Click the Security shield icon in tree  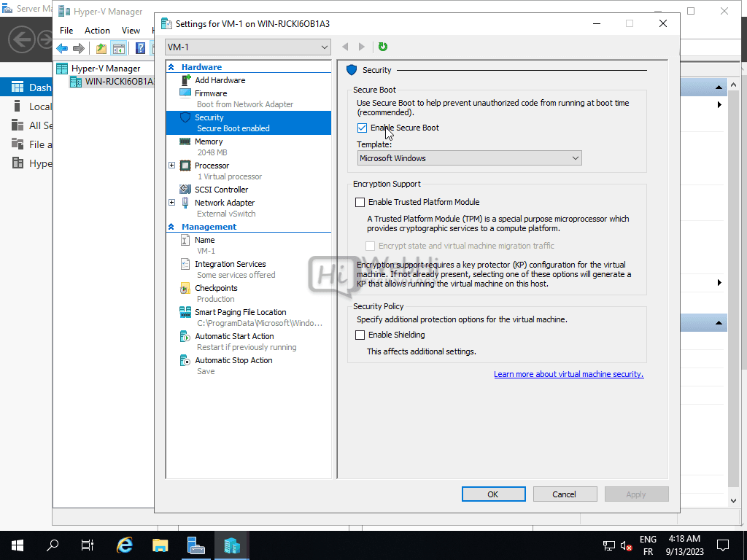click(x=185, y=117)
